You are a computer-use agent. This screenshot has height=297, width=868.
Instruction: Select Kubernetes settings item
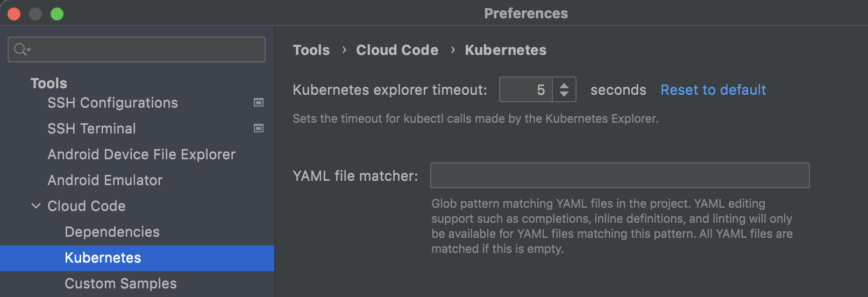pos(103,258)
